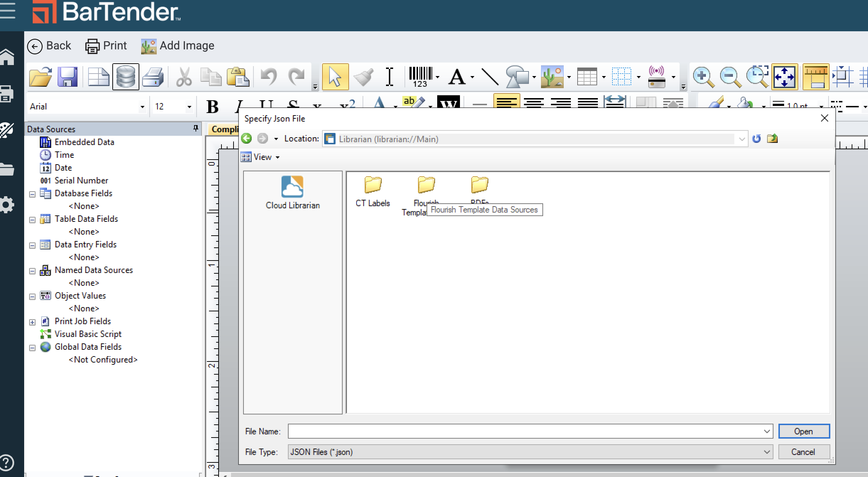The image size is (868, 477).
Task: Click the Open button
Action: pyautogui.click(x=804, y=431)
